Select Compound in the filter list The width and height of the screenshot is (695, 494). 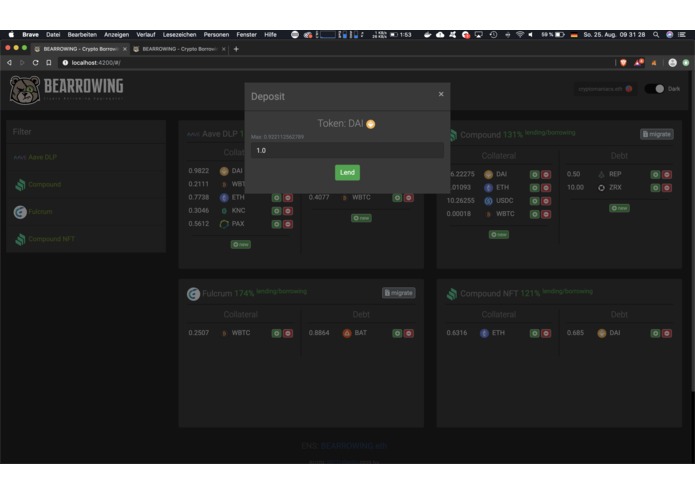pyautogui.click(x=44, y=184)
